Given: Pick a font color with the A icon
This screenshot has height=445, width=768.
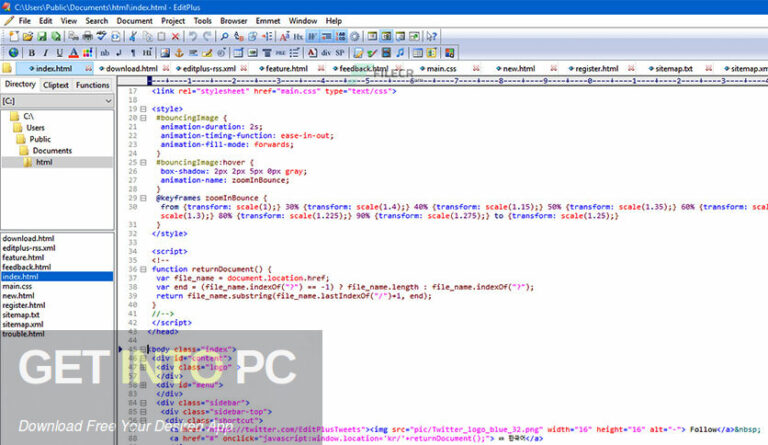Looking at the screenshot, I should coord(73,52).
